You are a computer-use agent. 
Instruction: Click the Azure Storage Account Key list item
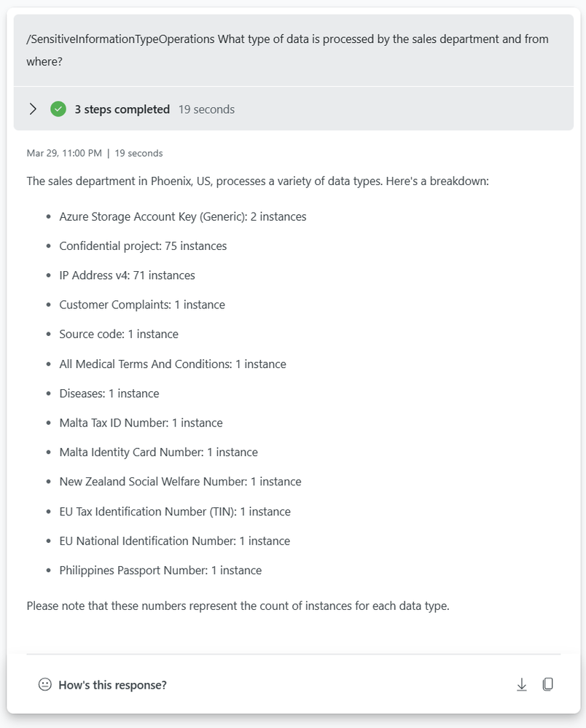(x=182, y=216)
